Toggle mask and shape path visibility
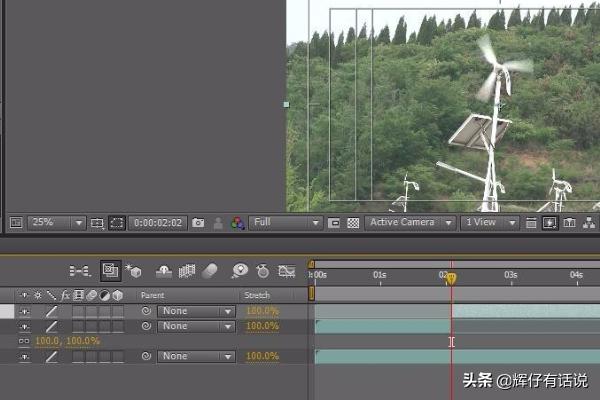Viewport: 600px width, 400px height. (117, 223)
